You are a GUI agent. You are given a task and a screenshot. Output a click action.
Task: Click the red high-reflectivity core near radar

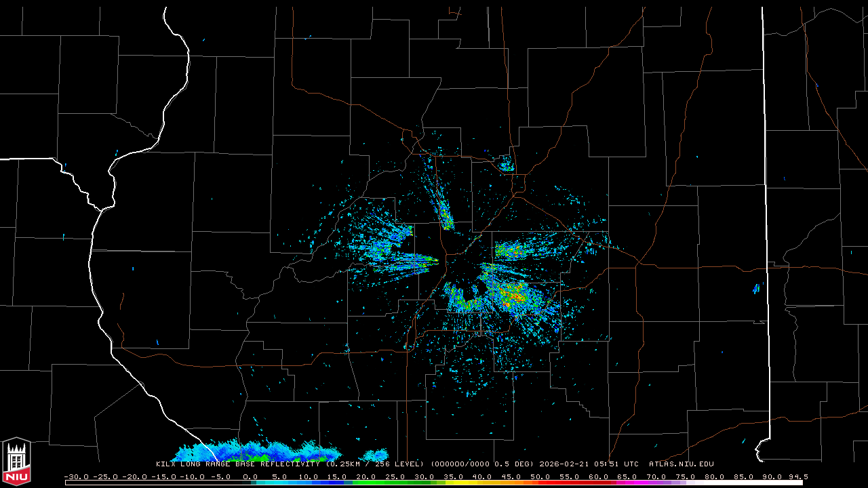point(517,296)
